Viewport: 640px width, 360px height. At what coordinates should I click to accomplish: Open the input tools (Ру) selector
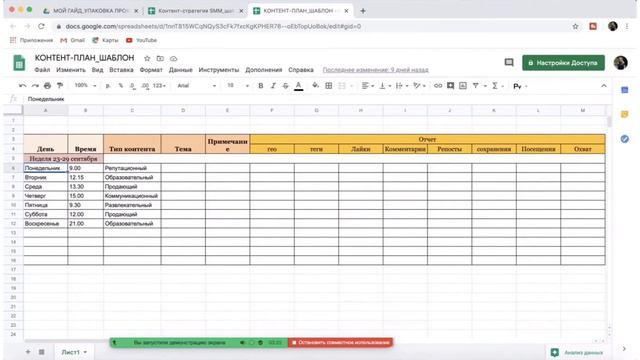[x=520, y=86]
